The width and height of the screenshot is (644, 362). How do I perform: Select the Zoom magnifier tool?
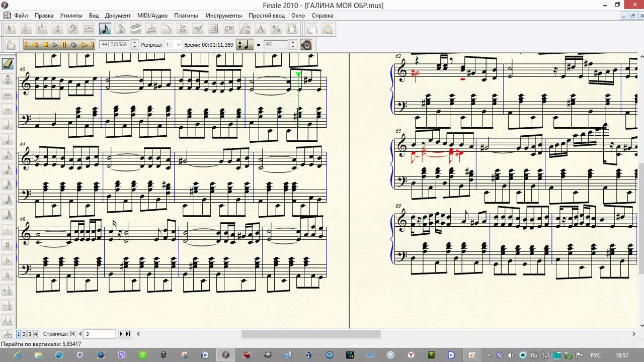(x=328, y=29)
